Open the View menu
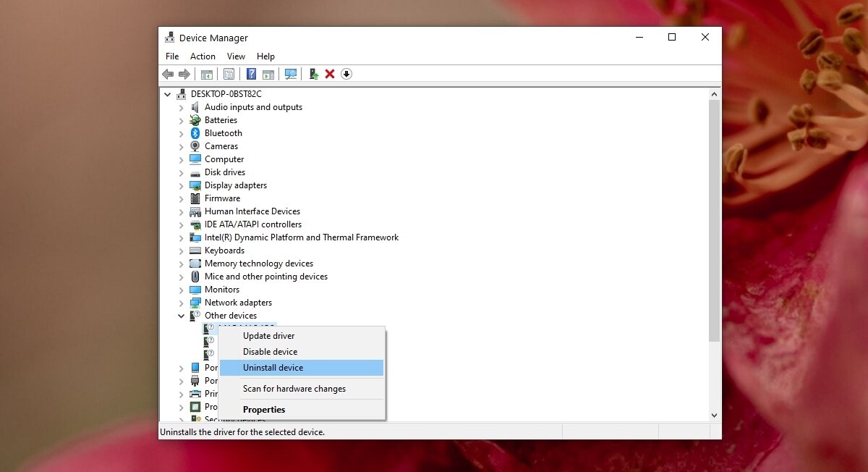This screenshot has width=868, height=472. [x=236, y=56]
